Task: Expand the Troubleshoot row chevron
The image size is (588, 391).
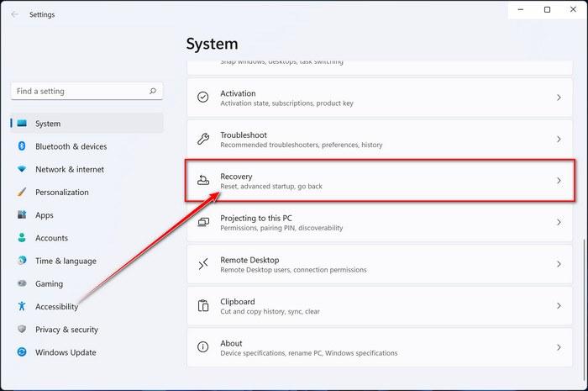Action: [559, 140]
